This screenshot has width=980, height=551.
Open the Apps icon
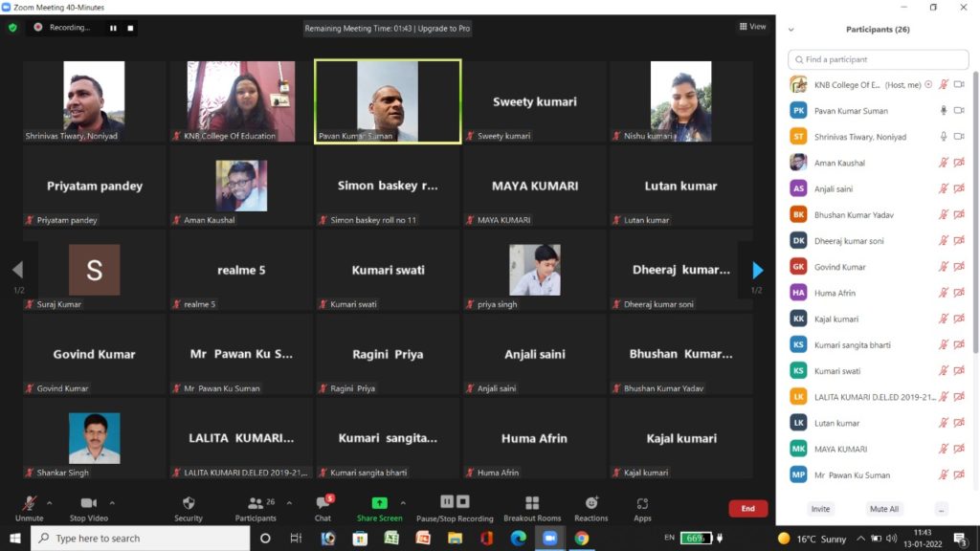point(642,503)
